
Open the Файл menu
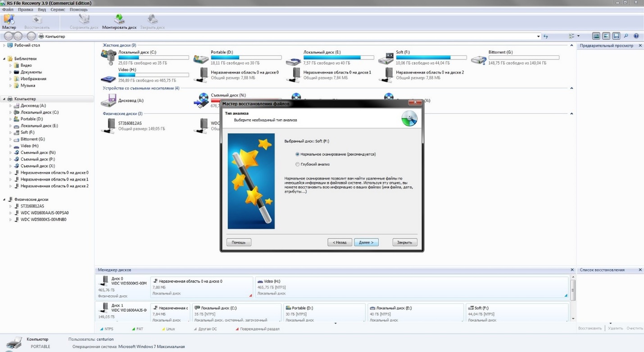click(x=8, y=9)
